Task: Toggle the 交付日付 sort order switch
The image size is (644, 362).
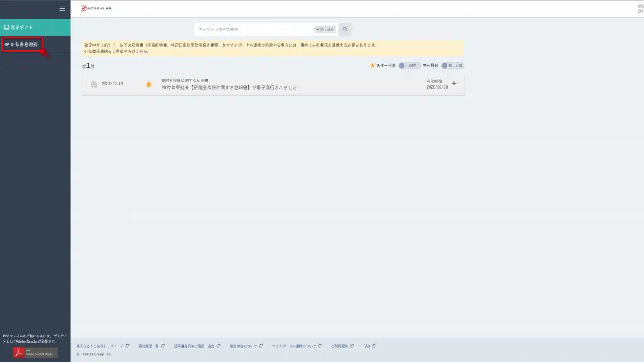Action: click(452, 65)
